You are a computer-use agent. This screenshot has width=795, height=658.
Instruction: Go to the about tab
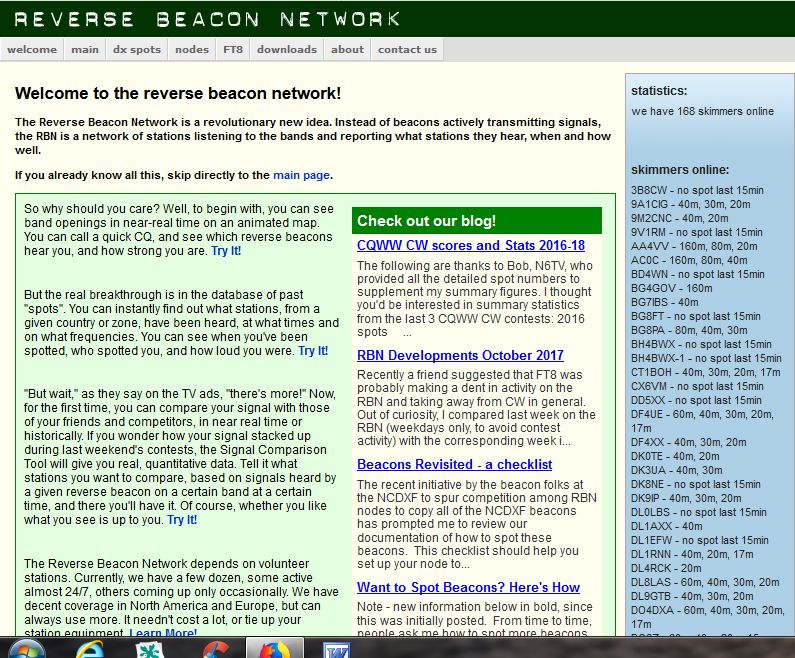point(347,50)
